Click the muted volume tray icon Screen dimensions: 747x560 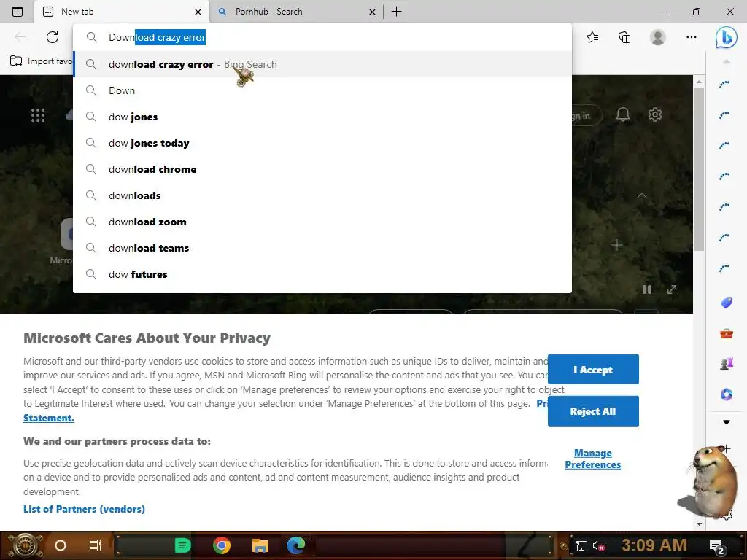598,545
